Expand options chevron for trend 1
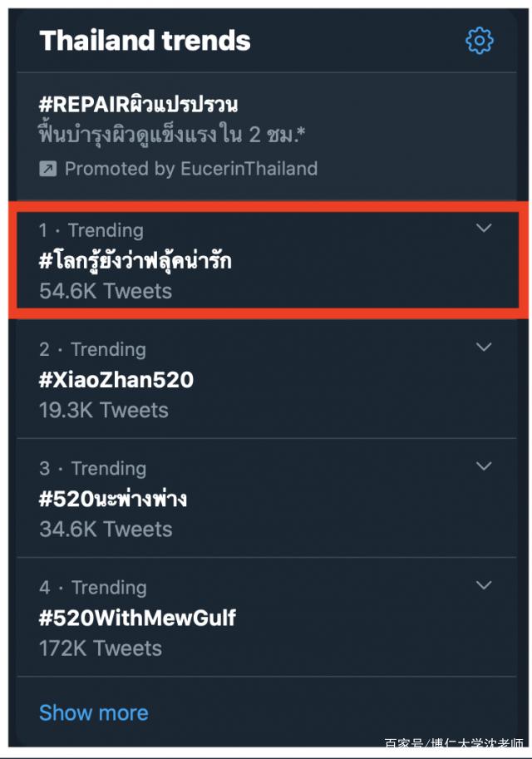The height and width of the screenshot is (759, 532). [484, 228]
